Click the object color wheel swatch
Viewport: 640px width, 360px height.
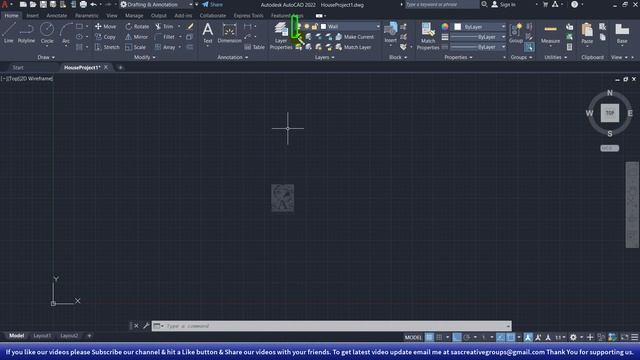445,27
